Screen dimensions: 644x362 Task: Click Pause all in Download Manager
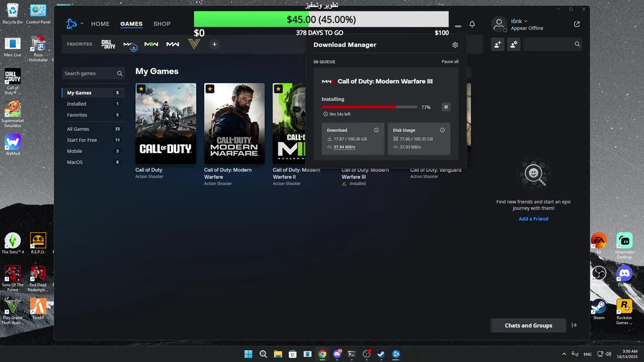pyautogui.click(x=450, y=62)
